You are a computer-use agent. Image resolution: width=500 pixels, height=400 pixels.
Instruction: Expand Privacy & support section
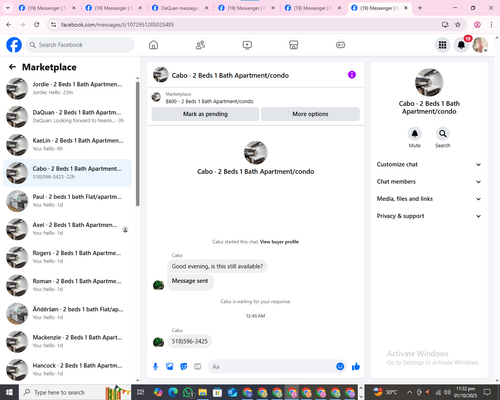[429, 216]
